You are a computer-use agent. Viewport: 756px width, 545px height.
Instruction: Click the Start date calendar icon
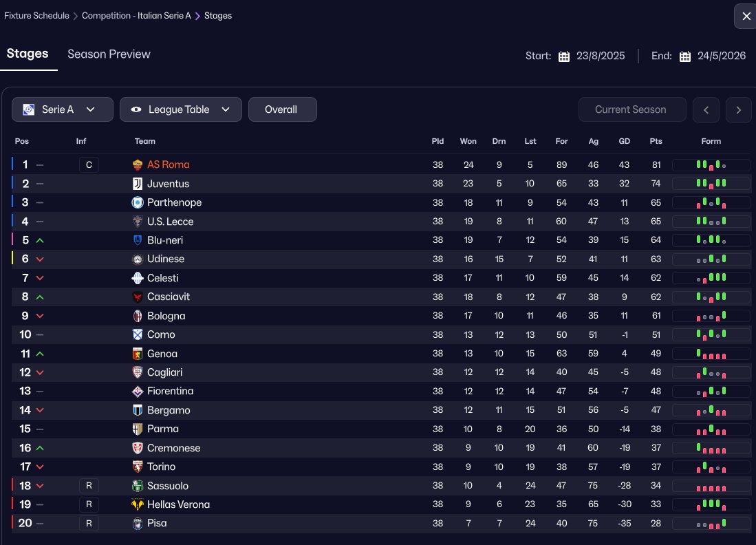tap(564, 56)
